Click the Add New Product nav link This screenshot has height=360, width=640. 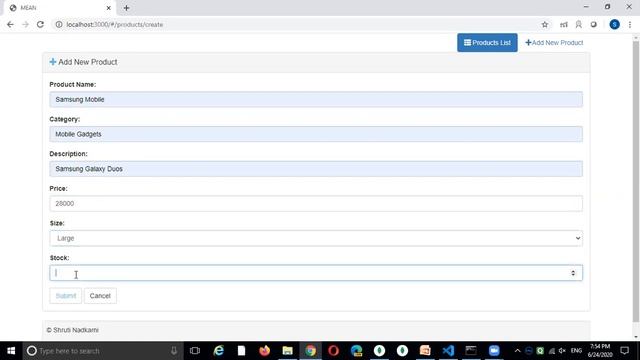[554, 42]
